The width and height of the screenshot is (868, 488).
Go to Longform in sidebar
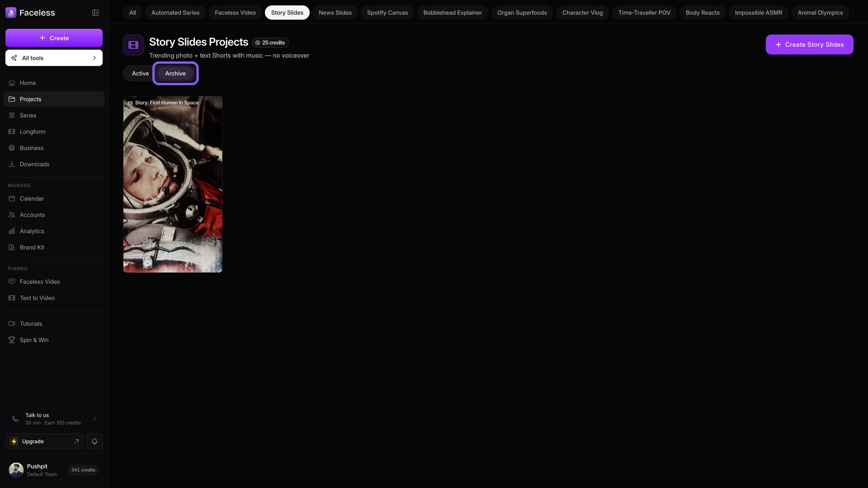click(54, 132)
